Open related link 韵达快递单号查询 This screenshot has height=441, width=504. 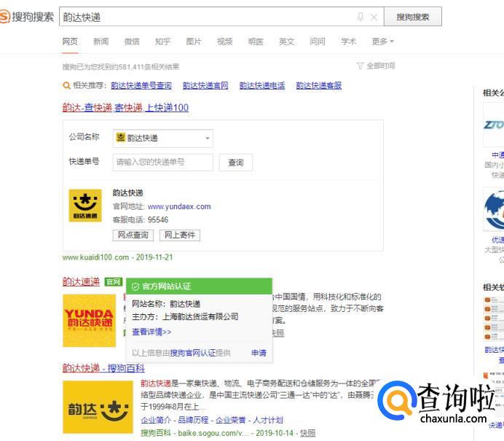coord(141,85)
